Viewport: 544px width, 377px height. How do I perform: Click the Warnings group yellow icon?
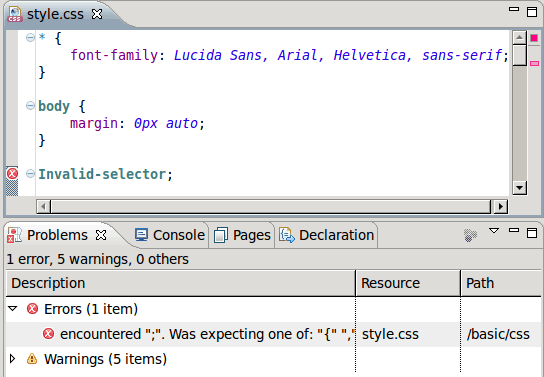point(32,359)
